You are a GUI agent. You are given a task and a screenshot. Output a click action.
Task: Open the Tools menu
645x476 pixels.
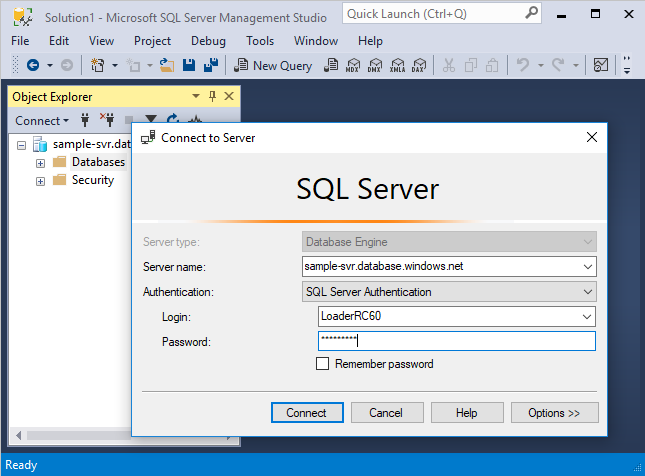click(x=260, y=41)
